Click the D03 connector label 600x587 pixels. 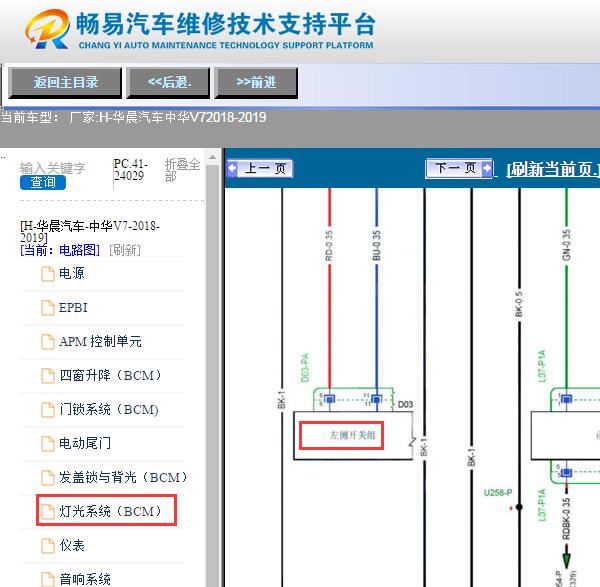405,404
